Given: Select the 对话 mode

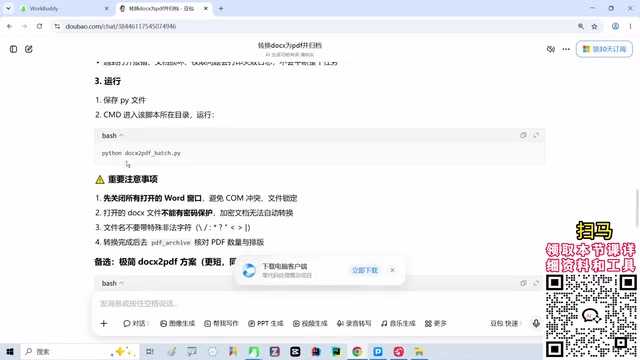Looking at the screenshot, I should coord(136,324).
